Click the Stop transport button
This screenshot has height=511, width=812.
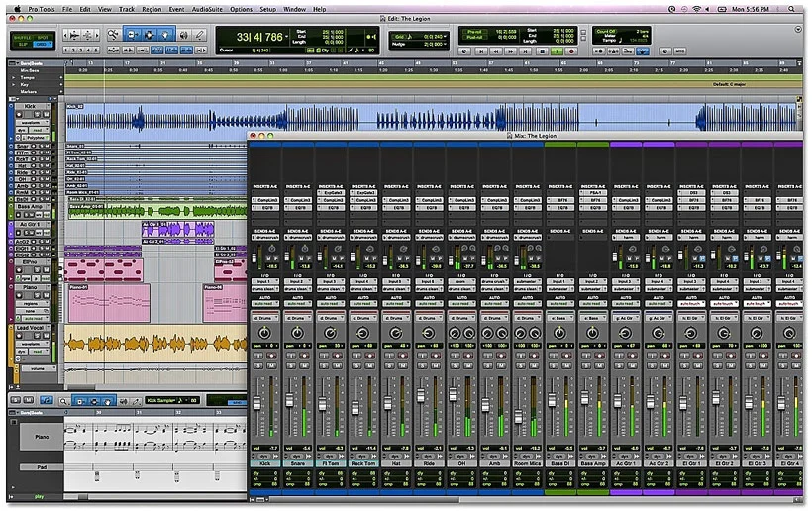click(543, 51)
